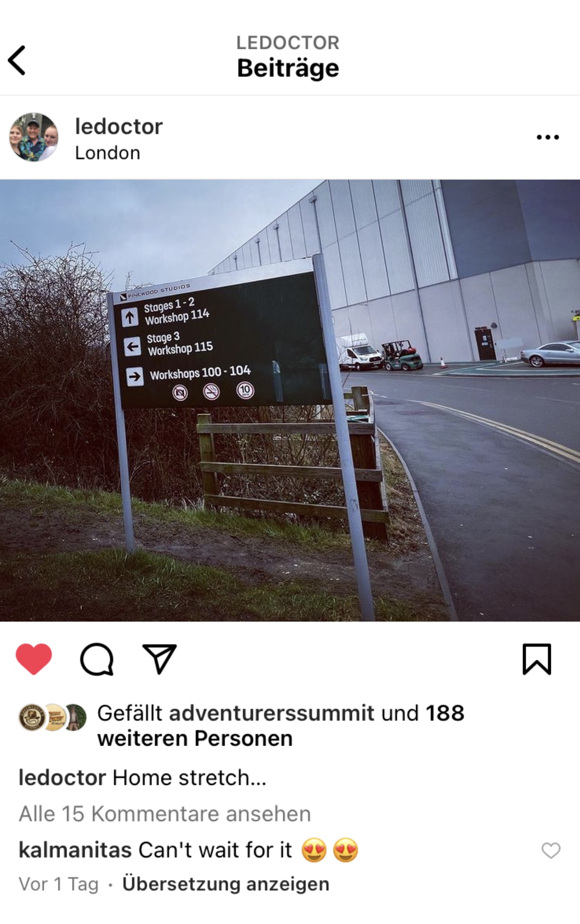The height and width of the screenshot is (924, 580).
Task: Open the London location tag
Action: (x=108, y=153)
